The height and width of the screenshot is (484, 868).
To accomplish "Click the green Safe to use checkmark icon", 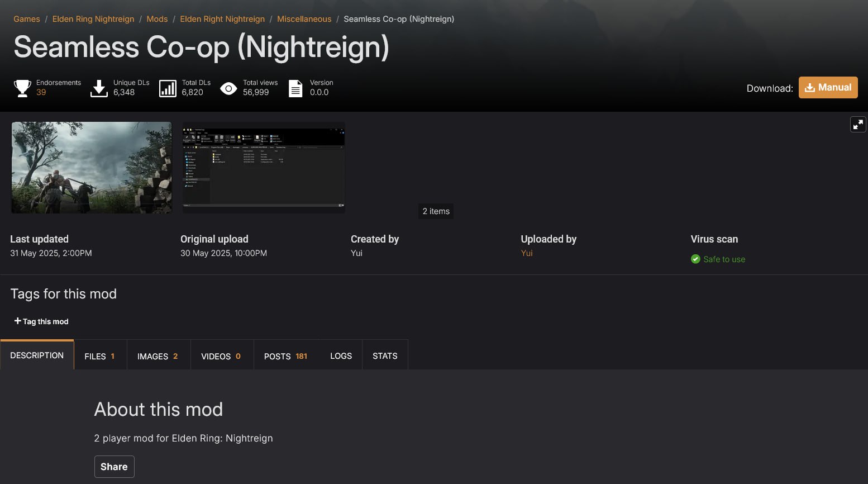I will click(695, 259).
